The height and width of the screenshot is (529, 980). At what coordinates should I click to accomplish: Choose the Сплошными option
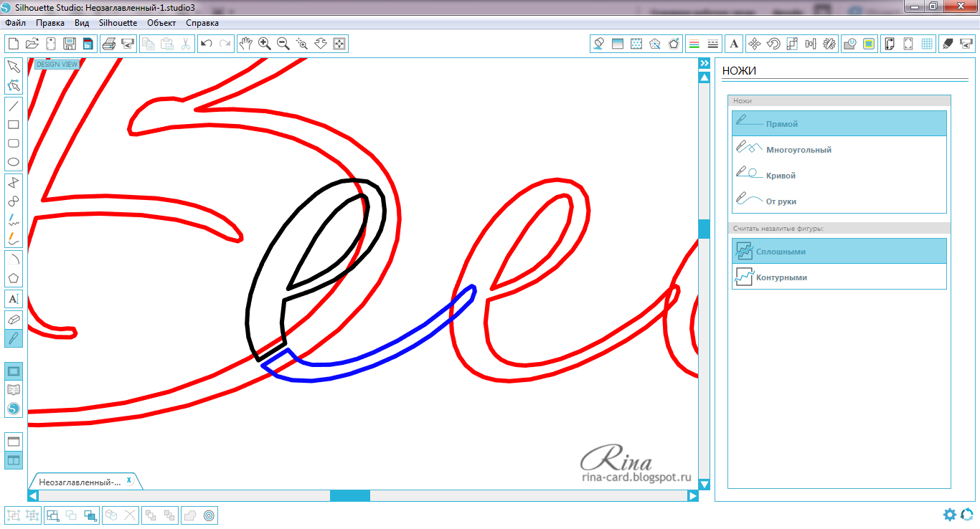(839, 251)
